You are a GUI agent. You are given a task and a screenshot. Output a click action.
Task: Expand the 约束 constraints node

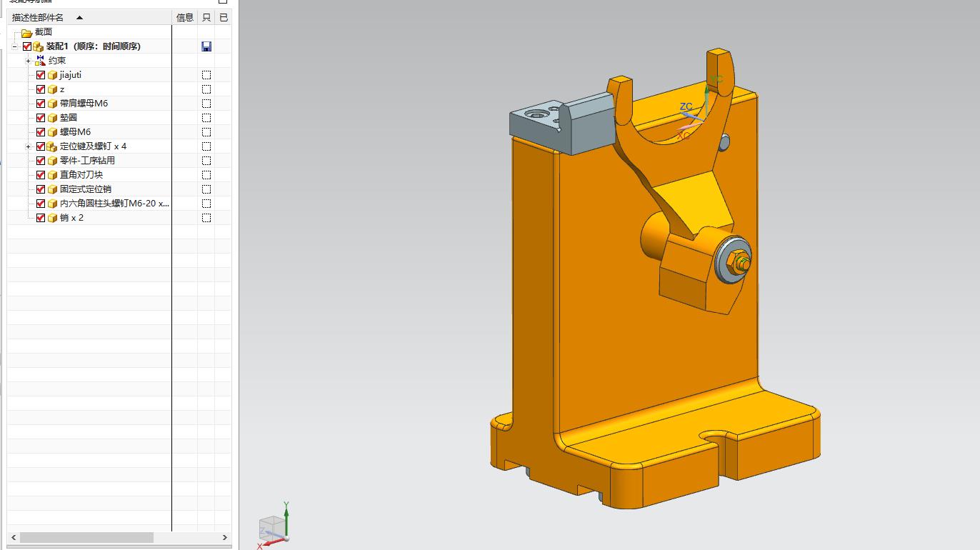(28, 61)
